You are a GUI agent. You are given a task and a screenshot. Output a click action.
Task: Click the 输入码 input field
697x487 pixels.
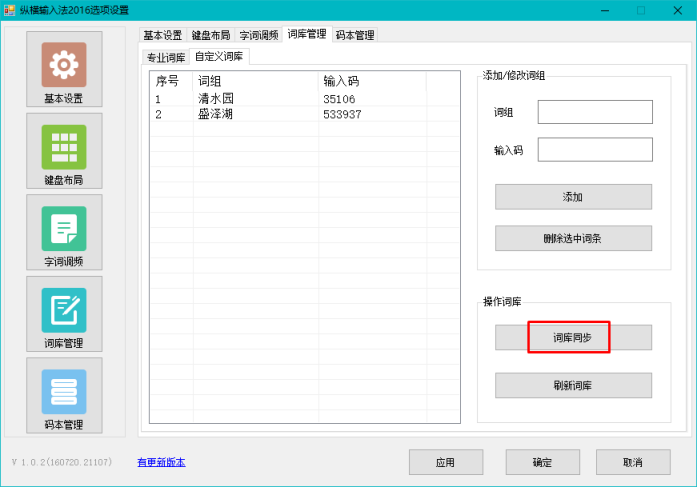594,150
